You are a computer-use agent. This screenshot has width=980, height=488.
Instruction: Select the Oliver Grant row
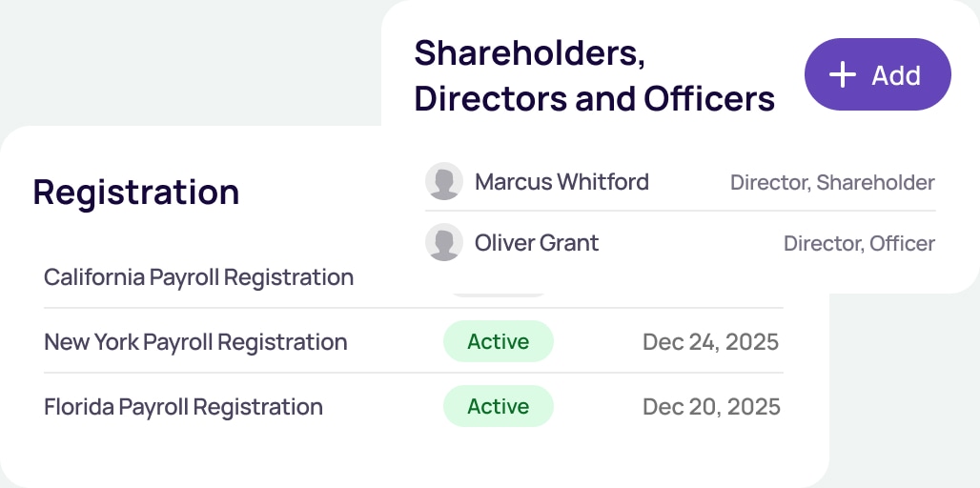coord(680,243)
